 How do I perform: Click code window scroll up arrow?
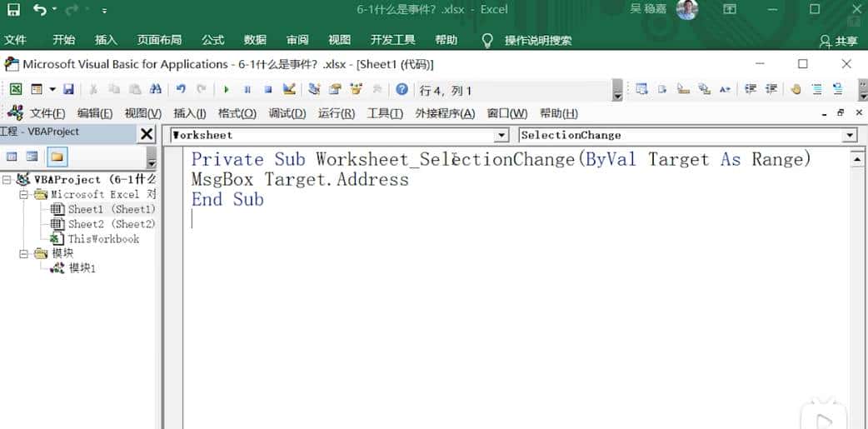pyautogui.click(x=857, y=159)
